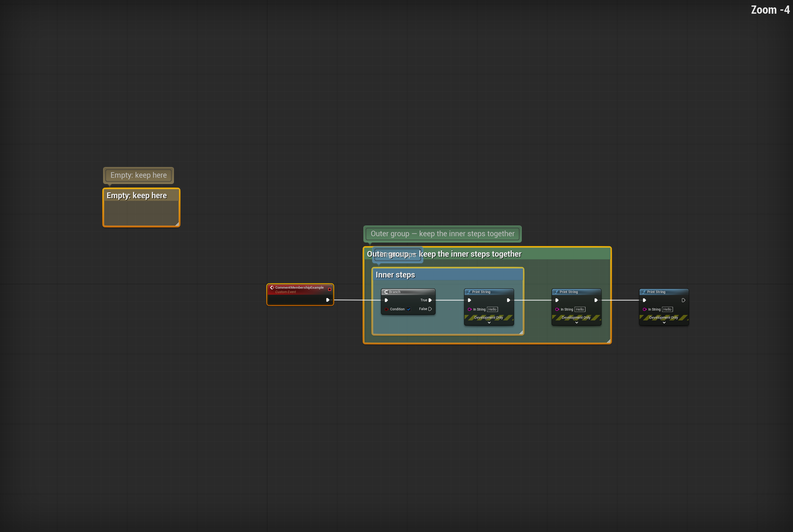
Task: Select title of Print String outside all comments
Action: pyautogui.click(x=656, y=292)
